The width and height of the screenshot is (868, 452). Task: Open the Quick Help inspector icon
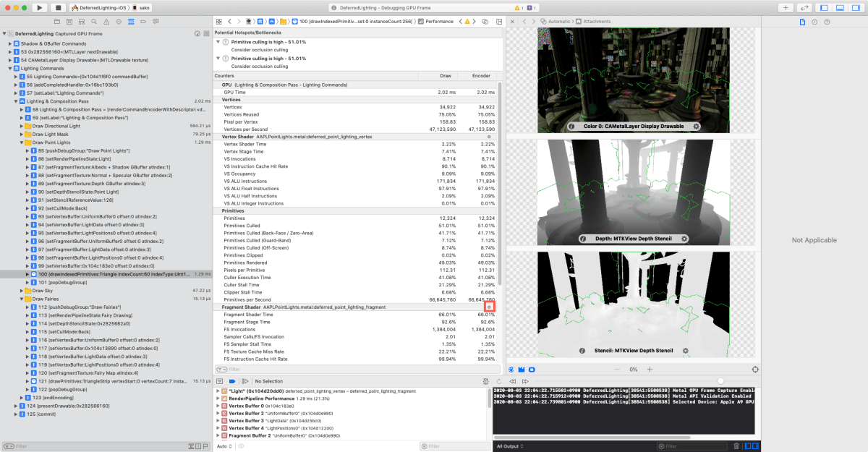[827, 22]
